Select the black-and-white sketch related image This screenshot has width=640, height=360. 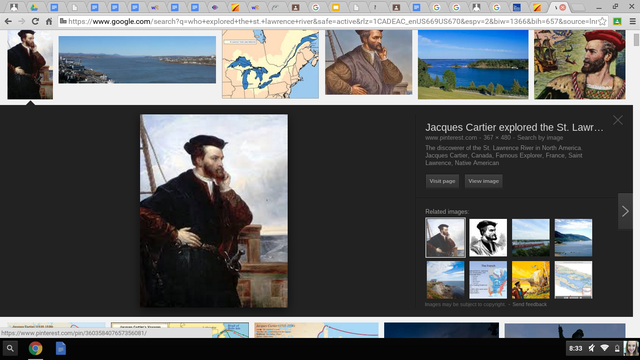(x=488, y=238)
